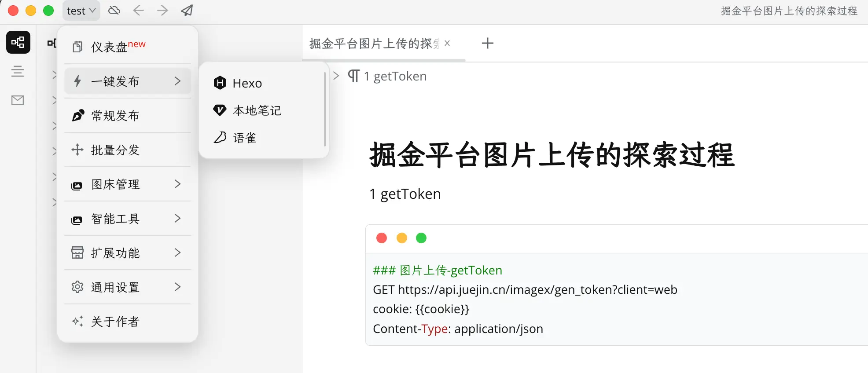The width and height of the screenshot is (868, 373).
Task: Go forward with the right arrow
Action: click(162, 10)
